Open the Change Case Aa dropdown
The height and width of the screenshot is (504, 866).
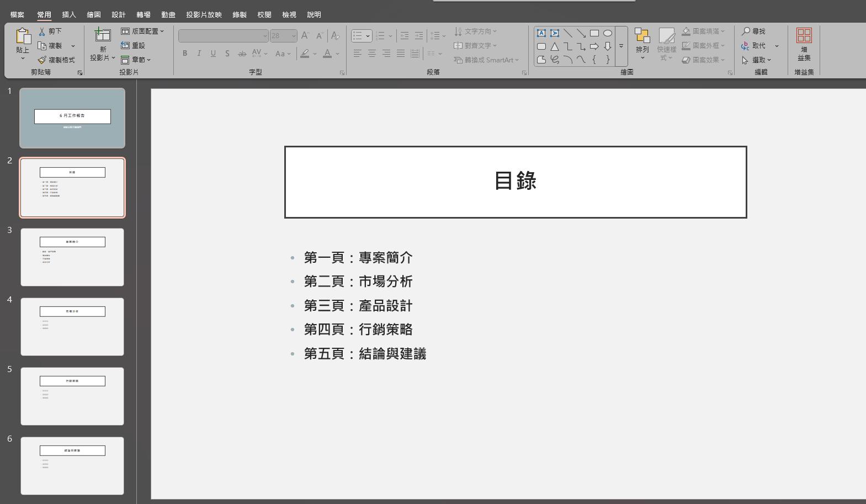(283, 54)
